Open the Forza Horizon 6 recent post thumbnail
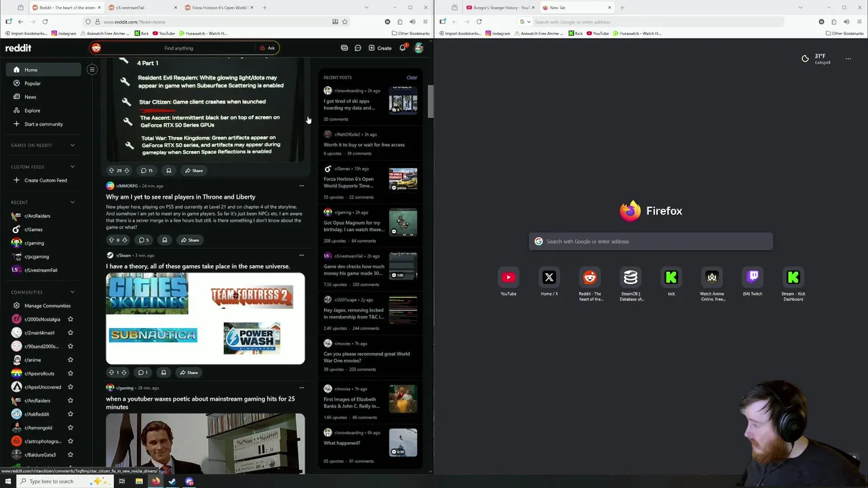This screenshot has height=488, width=868. click(403, 180)
